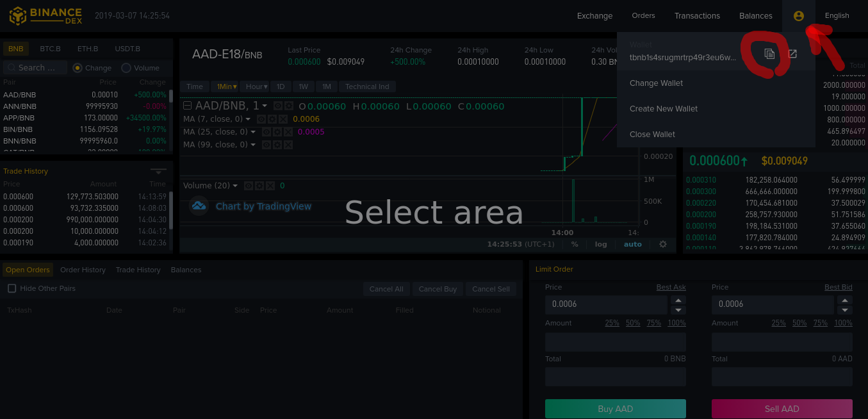
Task: Hide the MA 7 indicator with eye icon
Action: [261, 119]
